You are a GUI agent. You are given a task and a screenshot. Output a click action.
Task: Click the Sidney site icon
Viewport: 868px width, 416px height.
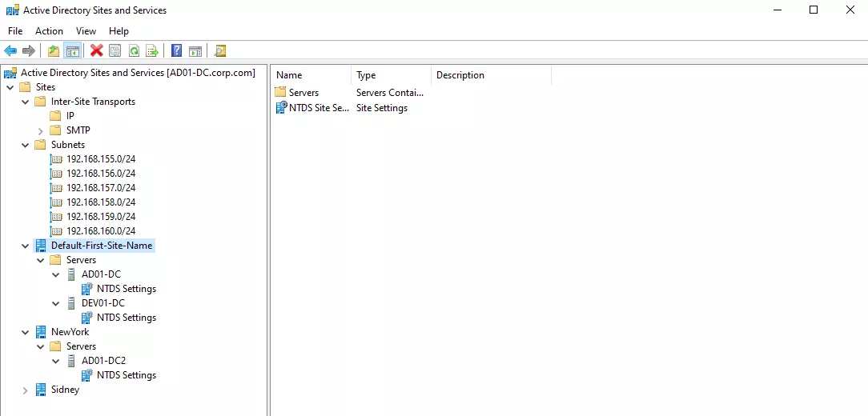[41, 390]
